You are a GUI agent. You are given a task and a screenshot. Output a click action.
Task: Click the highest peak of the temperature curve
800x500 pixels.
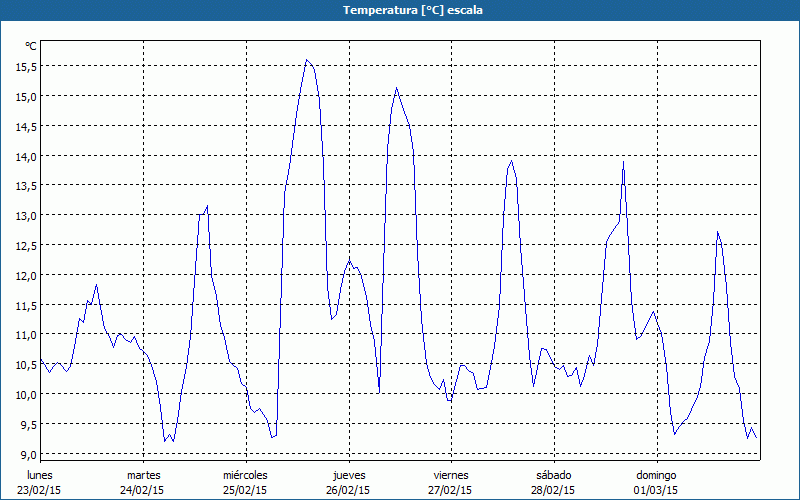click(x=307, y=60)
